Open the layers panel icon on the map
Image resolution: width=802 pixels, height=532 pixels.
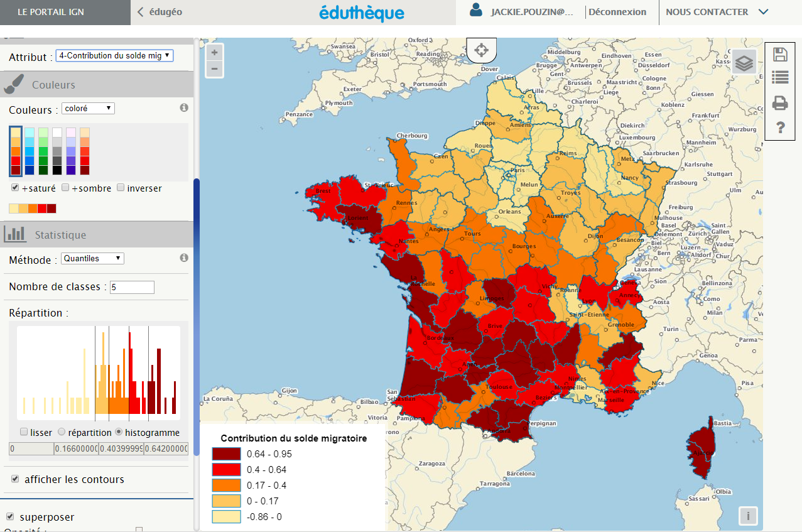744,62
